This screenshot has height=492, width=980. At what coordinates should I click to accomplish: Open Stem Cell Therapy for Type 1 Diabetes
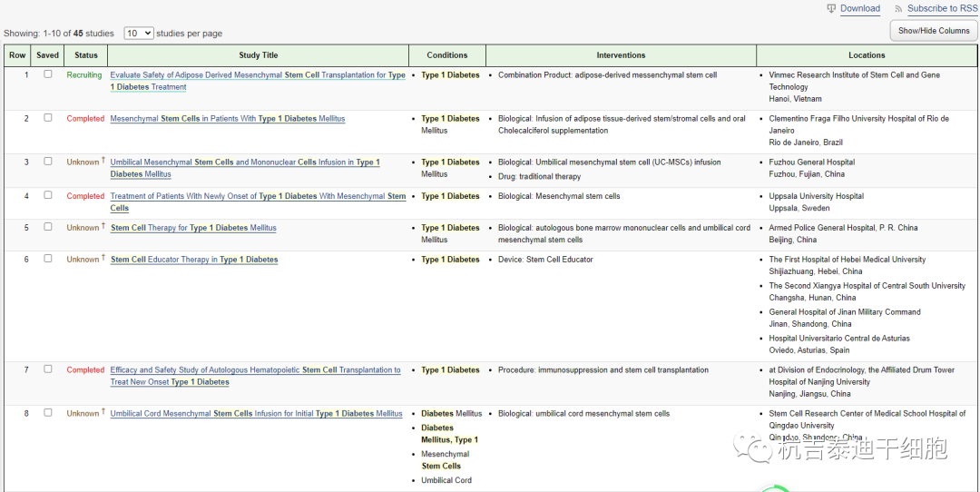193,228
